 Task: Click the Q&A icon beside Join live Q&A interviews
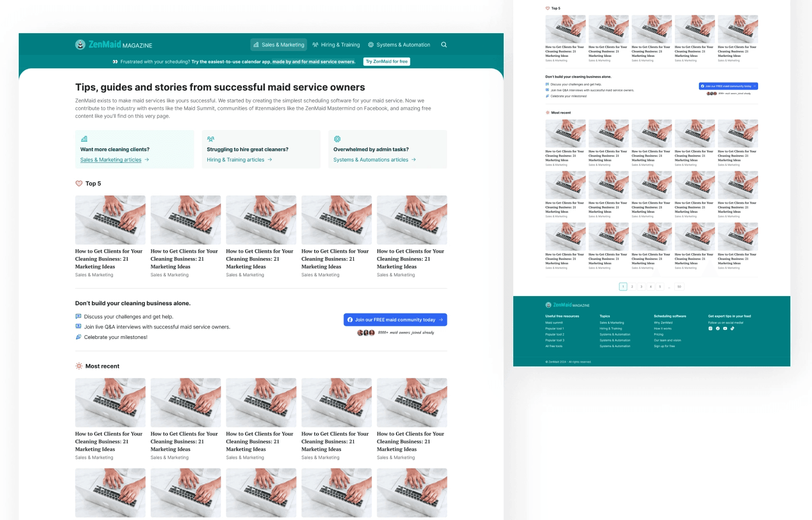pos(78,326)
